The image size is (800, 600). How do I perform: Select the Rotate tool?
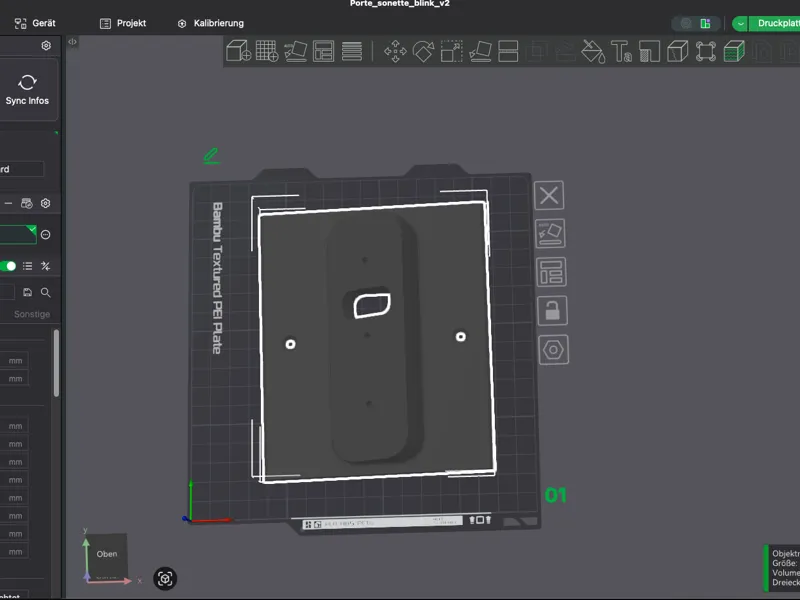pyautogui.click(x=423, y=51)
